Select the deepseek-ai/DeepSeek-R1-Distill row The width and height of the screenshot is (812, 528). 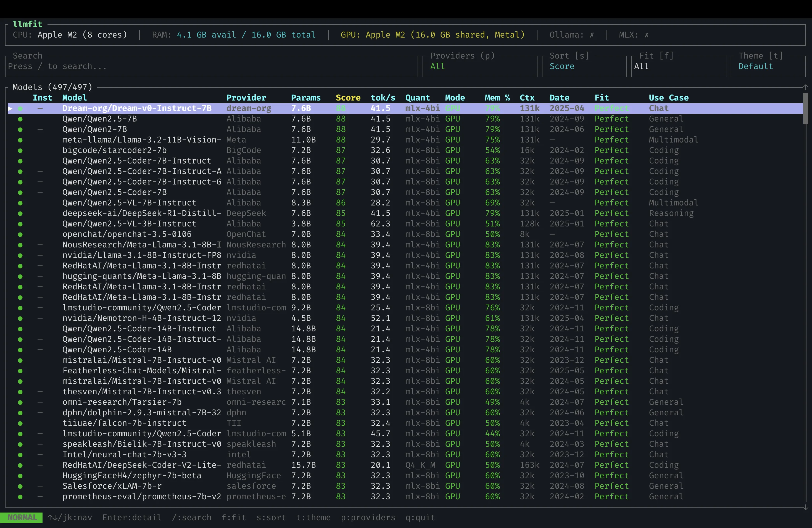pos(405,213)
